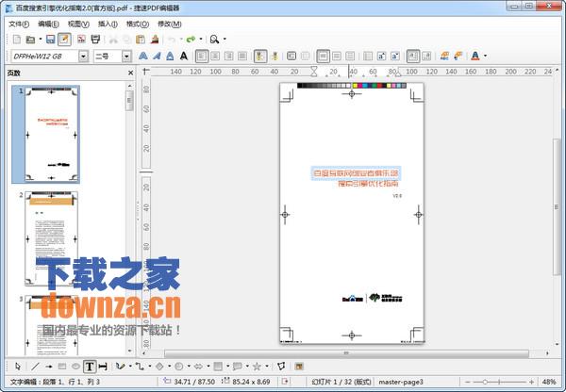The image size is (566, 392).
Task: Click the Print icon
Action: point(95,40)
